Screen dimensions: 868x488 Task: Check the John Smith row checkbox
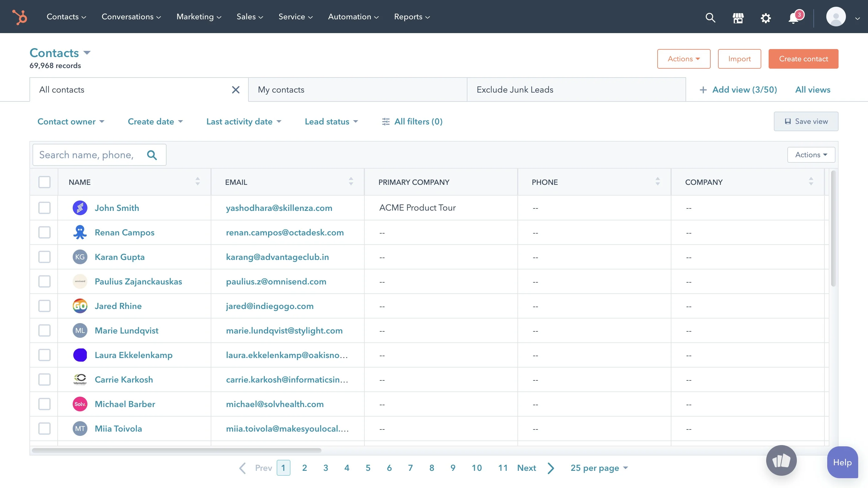pos(44,208)
